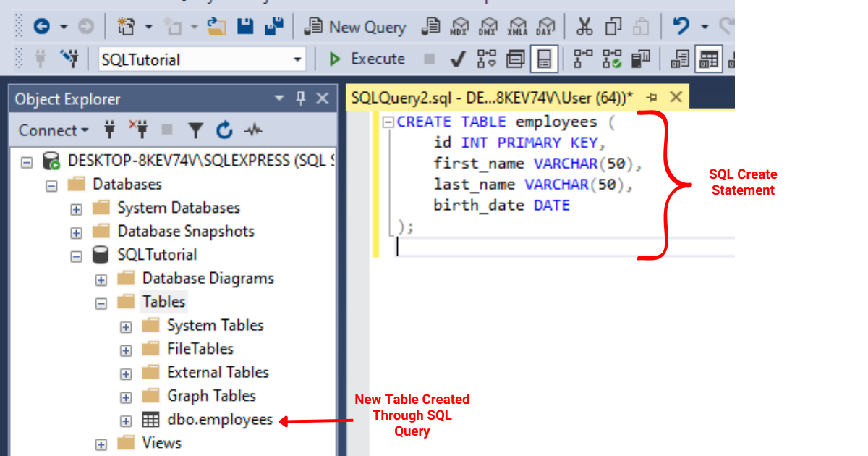Expand the System Tables folder
This screenshot has height=456, width=868.
pyautogui.click(x=126, y=326)
